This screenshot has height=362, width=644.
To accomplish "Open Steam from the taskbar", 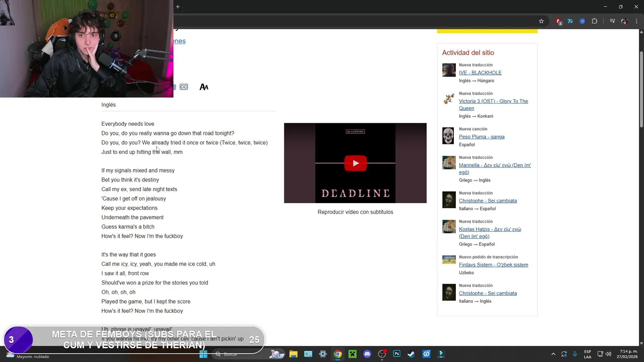I will coord(411,354).
